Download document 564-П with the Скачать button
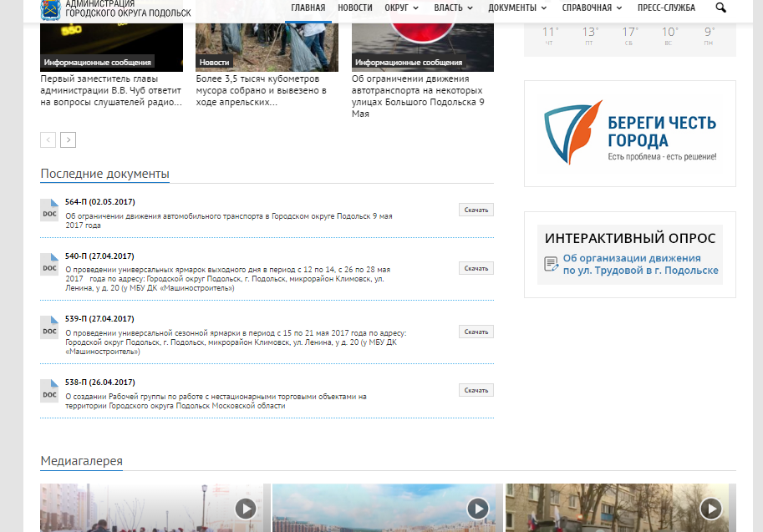Screen dimensions: 763x532 tap(476, 210)
